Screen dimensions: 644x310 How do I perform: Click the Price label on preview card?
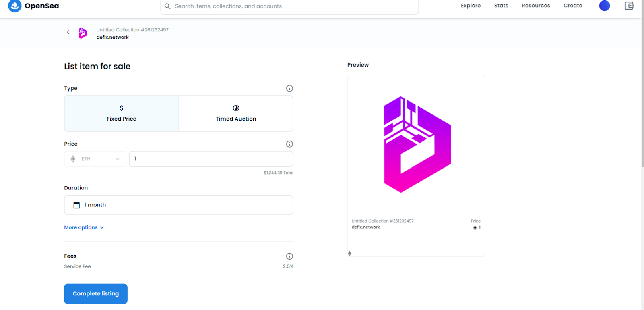pyautogui.click(x=476, y=221)
